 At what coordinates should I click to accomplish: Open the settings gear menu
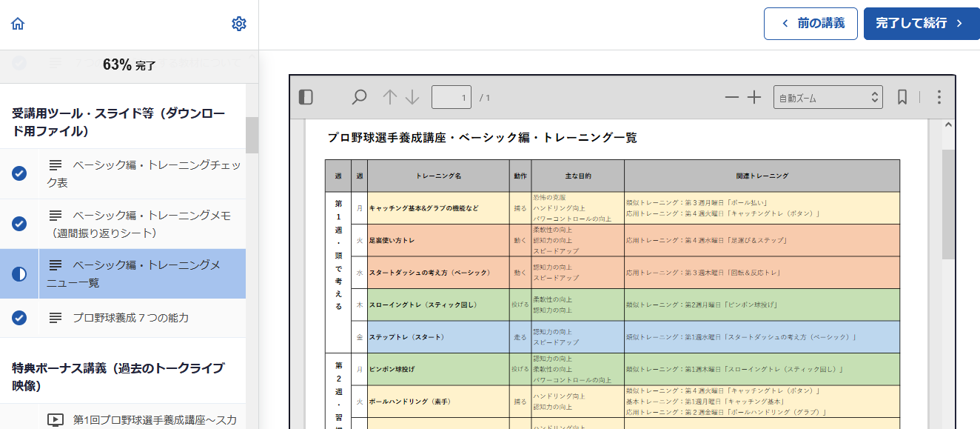click(x=238, y=24)
